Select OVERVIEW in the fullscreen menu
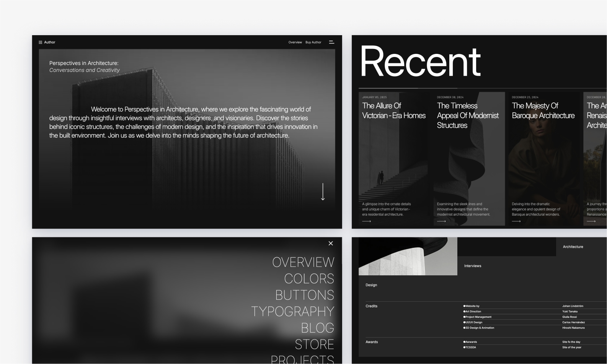Screen dimensions: 607x364 tap(303, 262)
